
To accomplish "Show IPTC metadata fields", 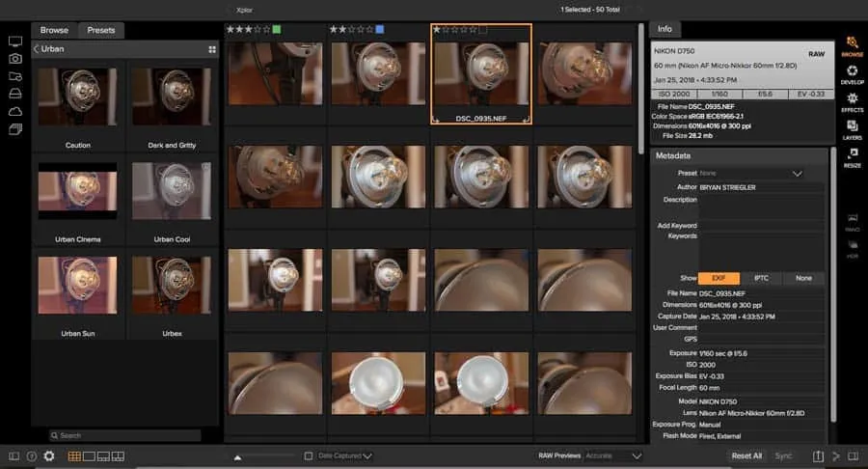I will click(761, 278).
